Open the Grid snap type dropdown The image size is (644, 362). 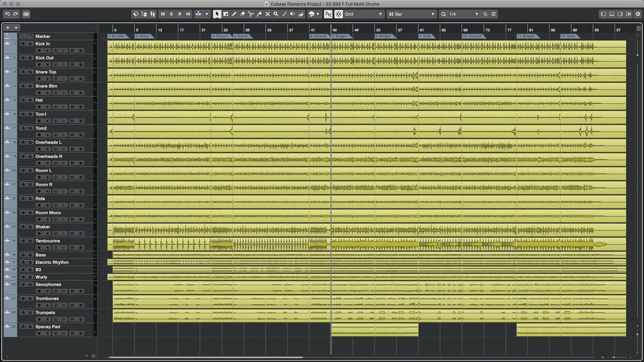(x=364, y=14)
